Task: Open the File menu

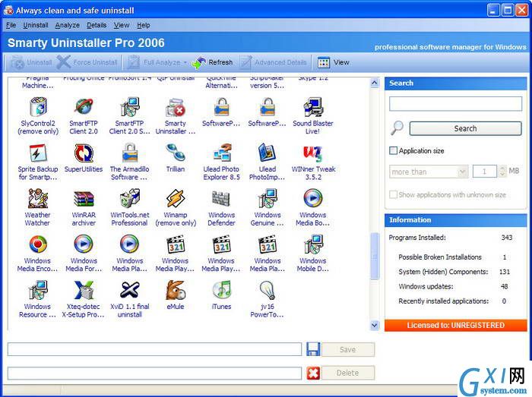Action: point(11,25)
